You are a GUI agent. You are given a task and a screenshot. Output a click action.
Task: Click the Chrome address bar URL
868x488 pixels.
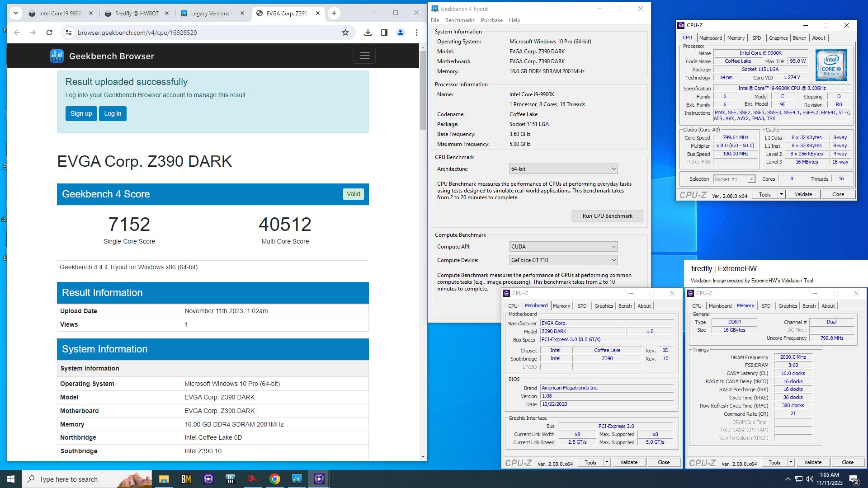point(137,33)
